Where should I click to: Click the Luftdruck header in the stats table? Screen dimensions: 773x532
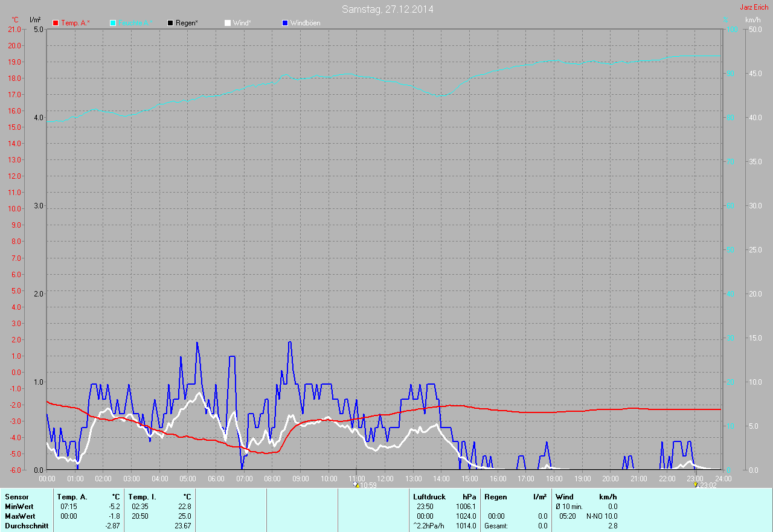[429, 497]
